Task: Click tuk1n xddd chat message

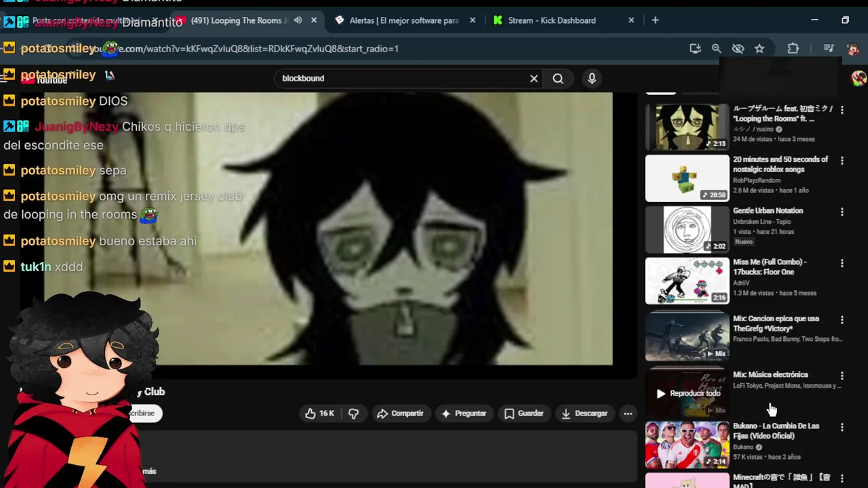Action: pyautogui.click(x=43, y=267)
